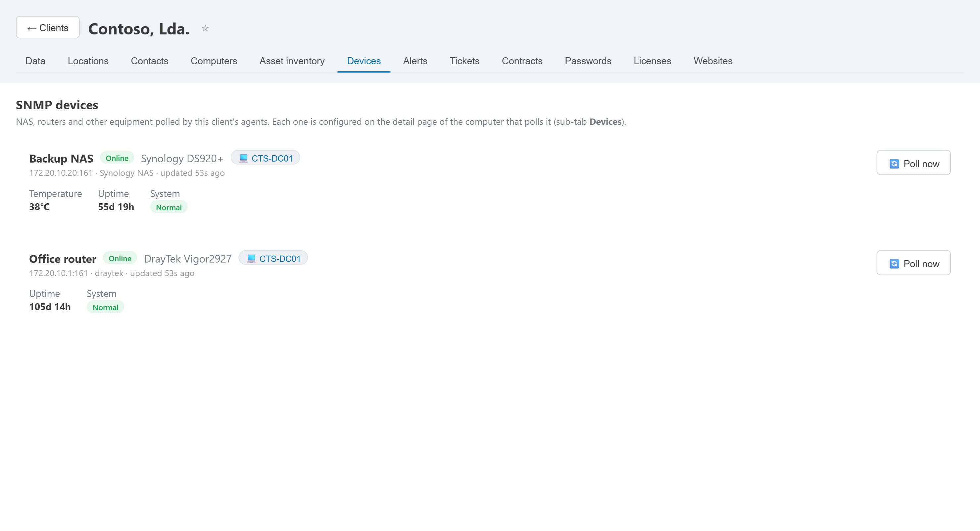Click the SNMP devices heading
980x531 pixels.
click(x=57, y=105)
